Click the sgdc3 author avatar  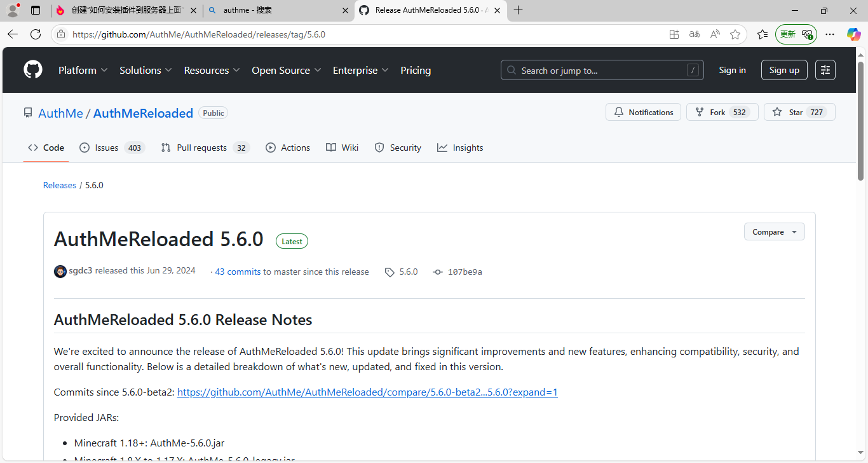point(60,272)
